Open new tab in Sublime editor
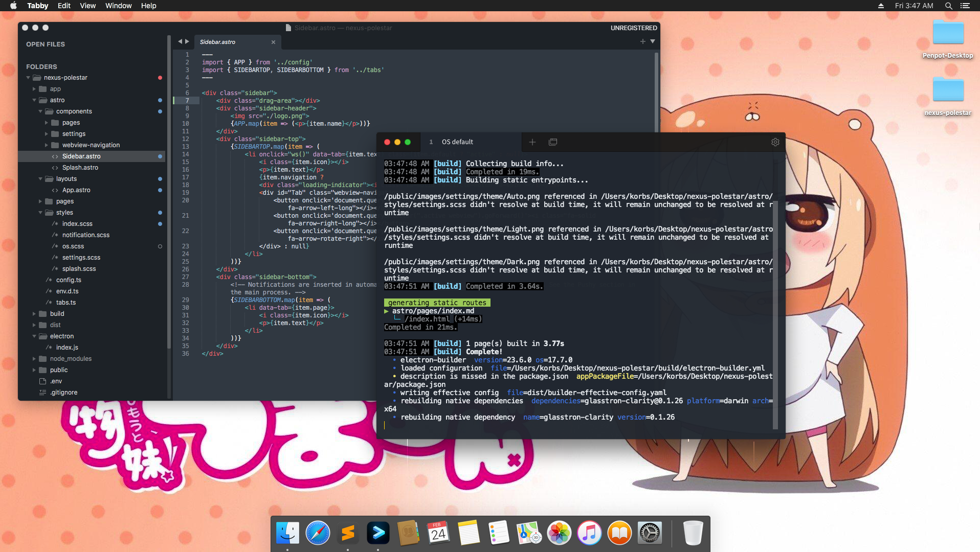 tap(642, 41)
